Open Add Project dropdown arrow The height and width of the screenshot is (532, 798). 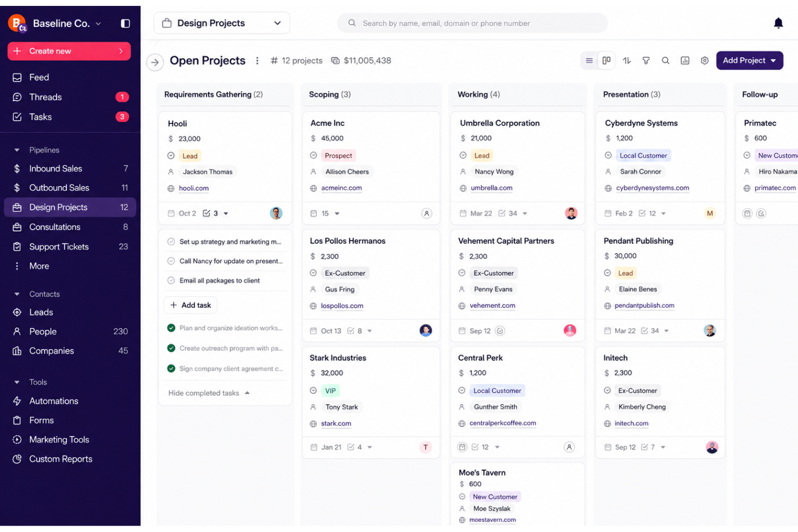[773, 61]
